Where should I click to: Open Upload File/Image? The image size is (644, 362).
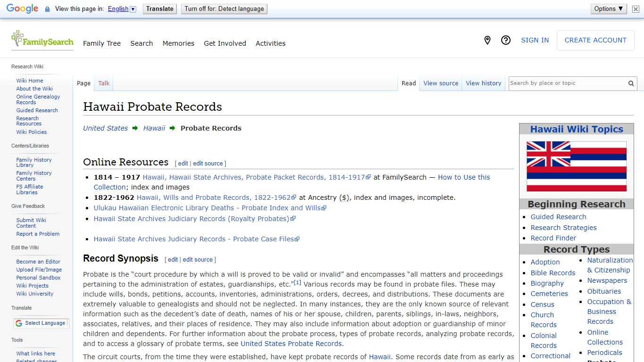(x=39, y=270)
